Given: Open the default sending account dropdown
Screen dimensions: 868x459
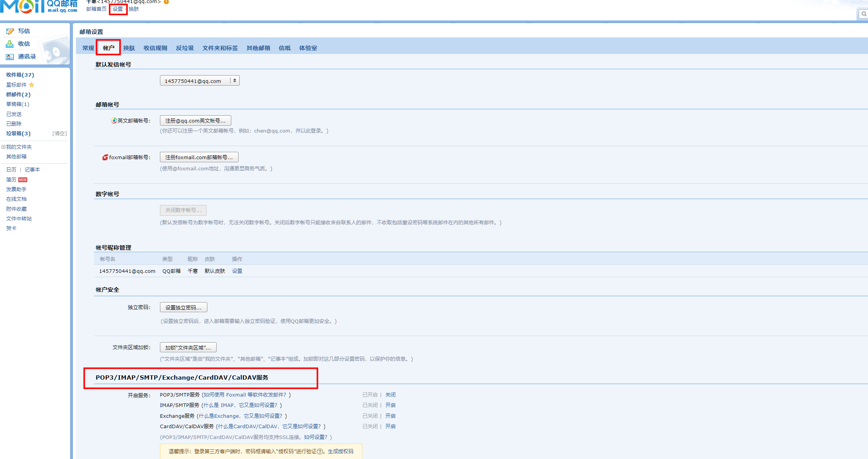Looking at the screenshot, I should coord(200,81).
